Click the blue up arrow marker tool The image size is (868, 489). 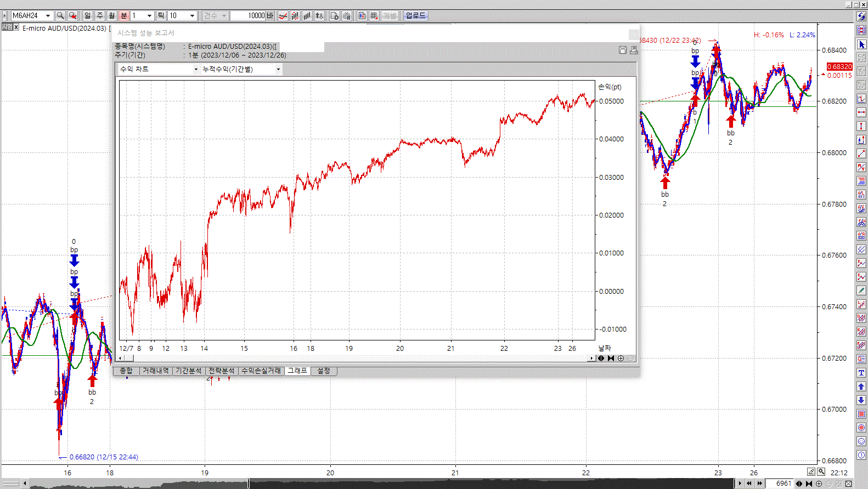click(861, 386)
